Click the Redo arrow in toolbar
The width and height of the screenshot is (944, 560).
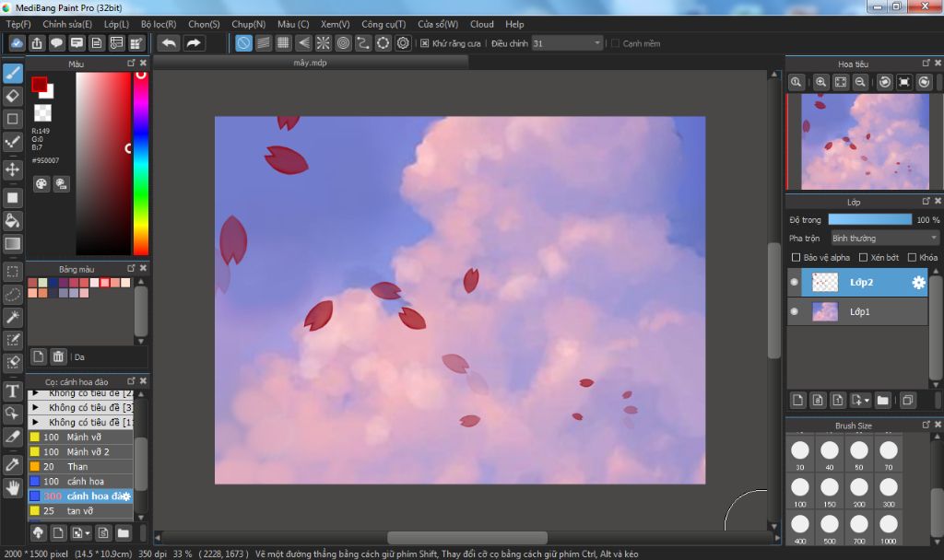[x=194, y=43]
